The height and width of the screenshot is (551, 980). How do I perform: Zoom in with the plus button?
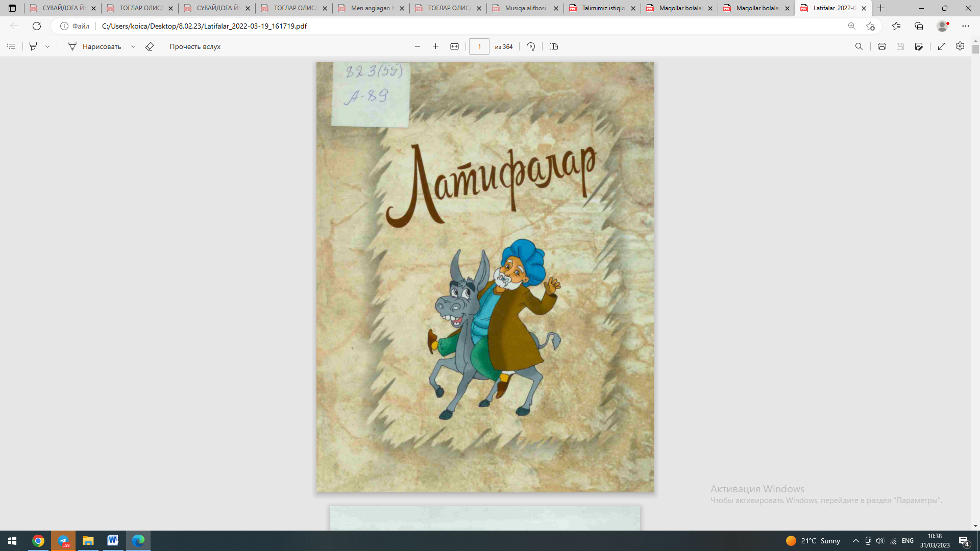click(435, 46)
